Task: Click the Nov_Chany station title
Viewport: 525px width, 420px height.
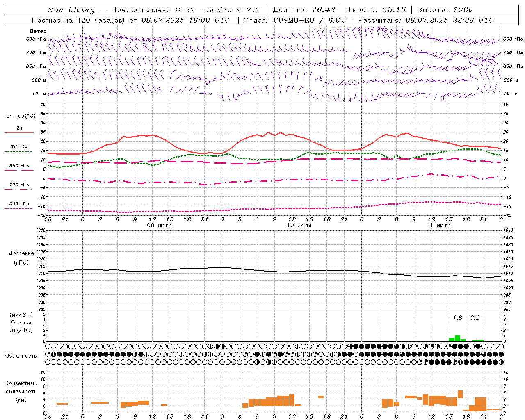Action: [71, 10]
